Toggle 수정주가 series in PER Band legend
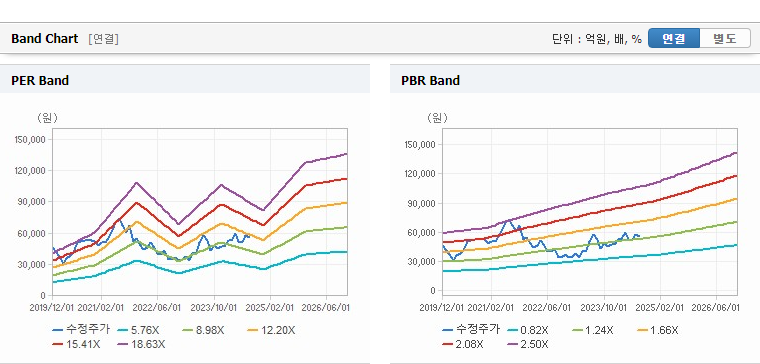Image resolution: width=760 pixels, height=364 pixels. (81, 330)
